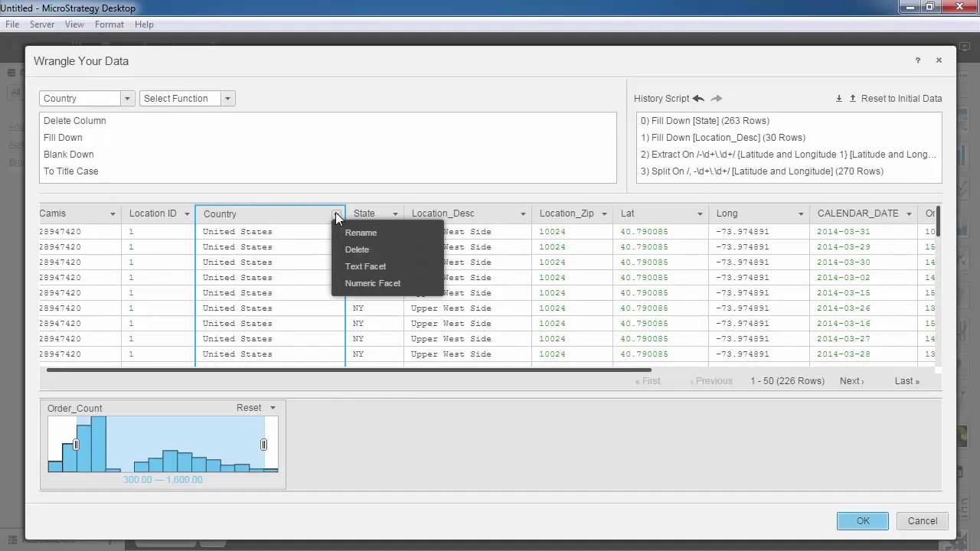980x551 pixels.
Task: Click the 300.00 — 1,600.00 range label
Action: 163,480
